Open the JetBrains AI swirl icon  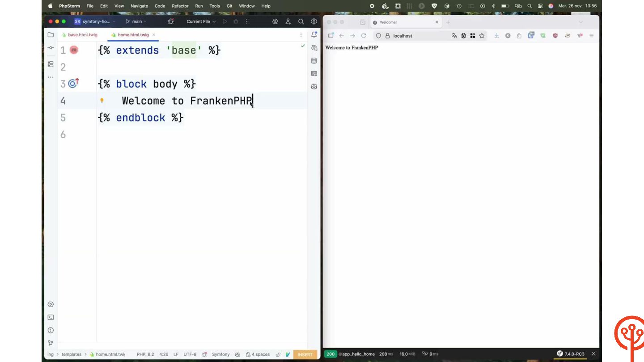[x=275, y=21]
